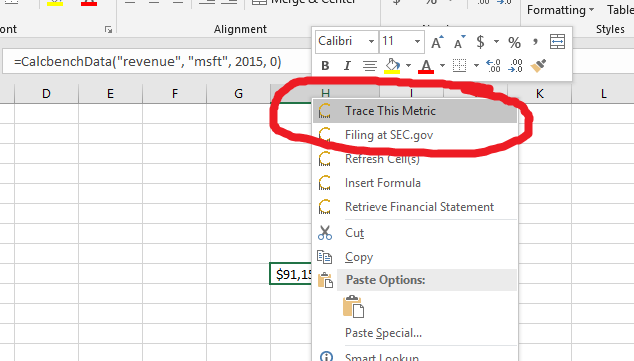Viewport: 634px width, 361px height.
Task: Click the scissors Cut icon
Action: point(325,233)
